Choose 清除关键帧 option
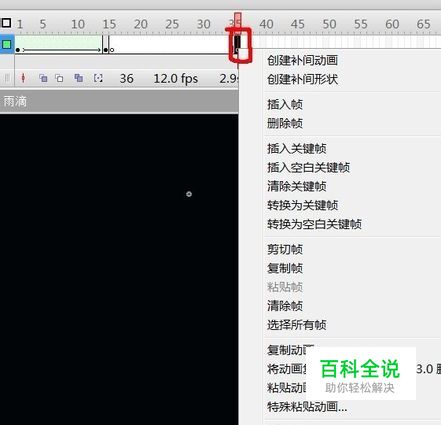The height and width of the screenshot is (425, 441). [x=297, y=186]
